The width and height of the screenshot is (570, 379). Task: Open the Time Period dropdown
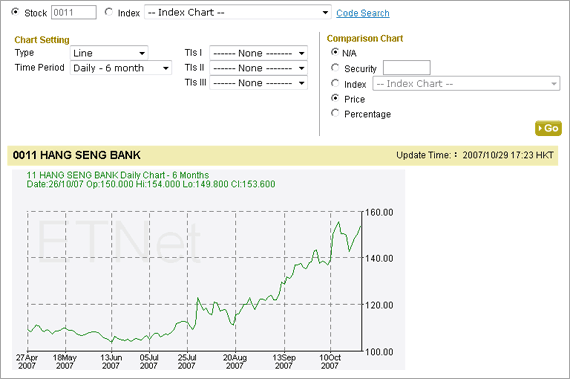[x=121, y=68]
